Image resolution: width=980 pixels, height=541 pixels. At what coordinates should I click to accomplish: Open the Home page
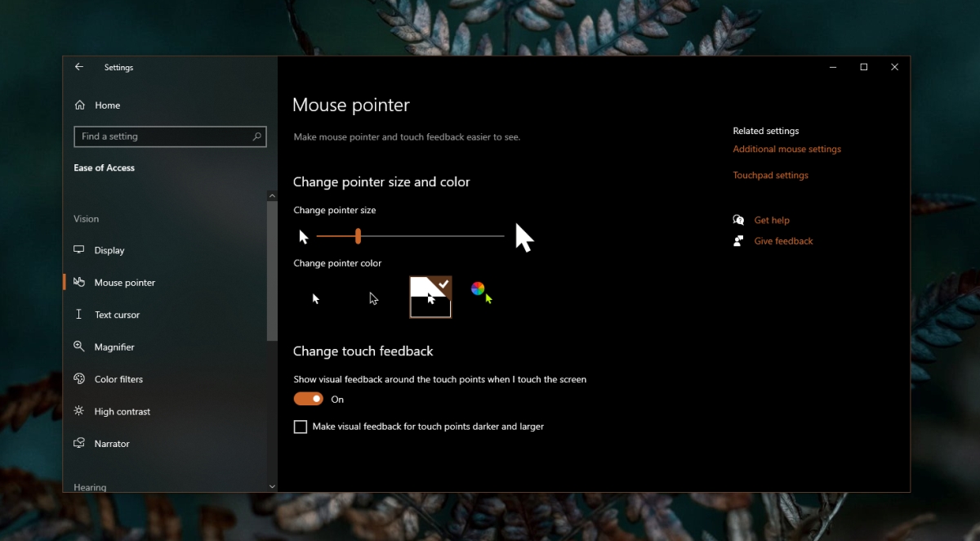click(x=107, y=105)
